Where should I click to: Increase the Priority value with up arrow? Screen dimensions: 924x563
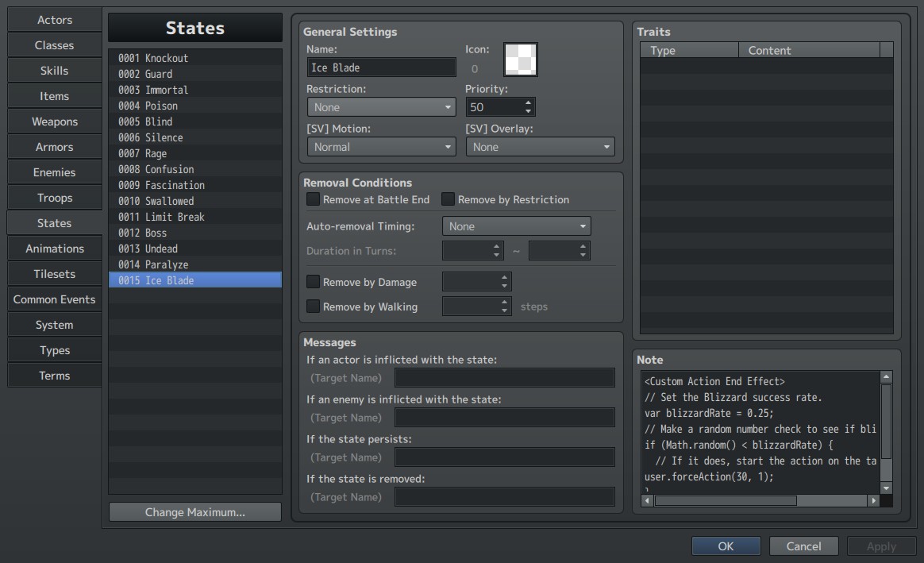click(x=528, y=102)
